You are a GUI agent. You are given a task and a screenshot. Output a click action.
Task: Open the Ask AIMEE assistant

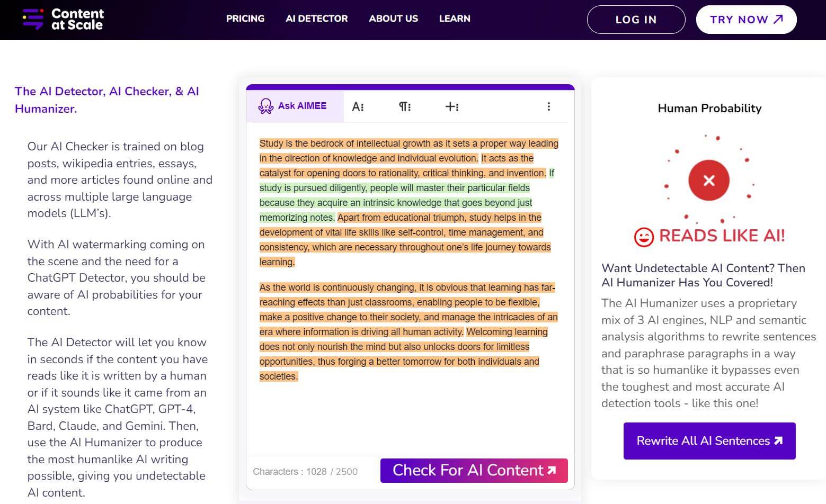(x=295, y=106)
